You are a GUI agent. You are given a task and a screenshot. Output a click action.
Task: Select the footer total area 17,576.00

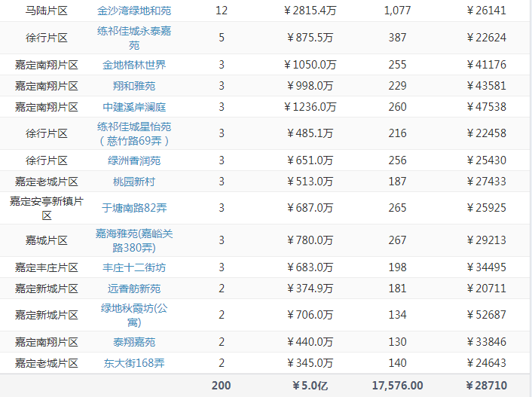click(x=397, y=386)
